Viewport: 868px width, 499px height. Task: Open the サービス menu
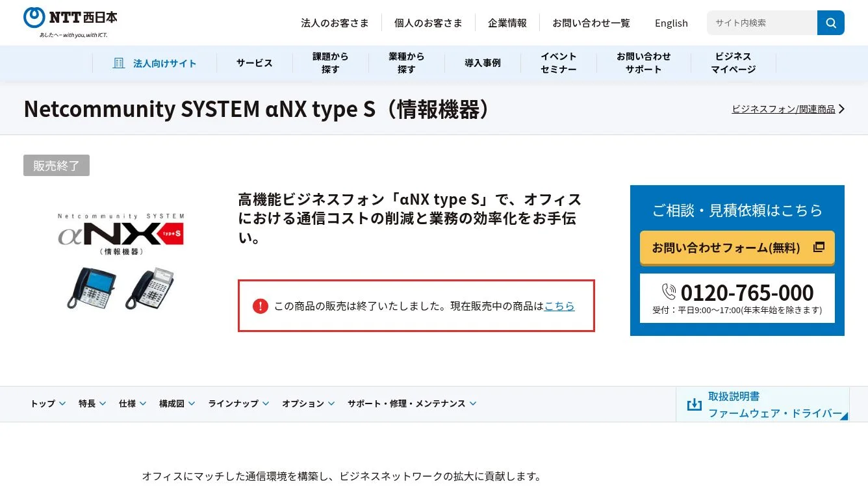click(254, 63)
